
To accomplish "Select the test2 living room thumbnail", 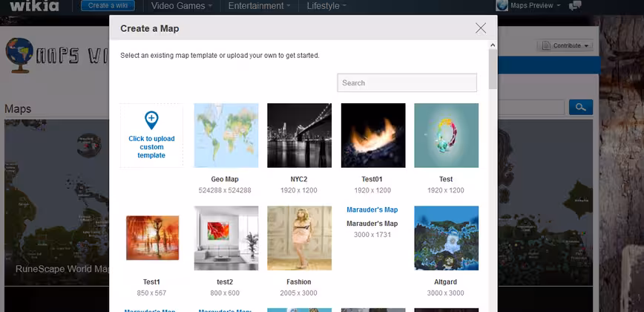I will tap(226, 238).
